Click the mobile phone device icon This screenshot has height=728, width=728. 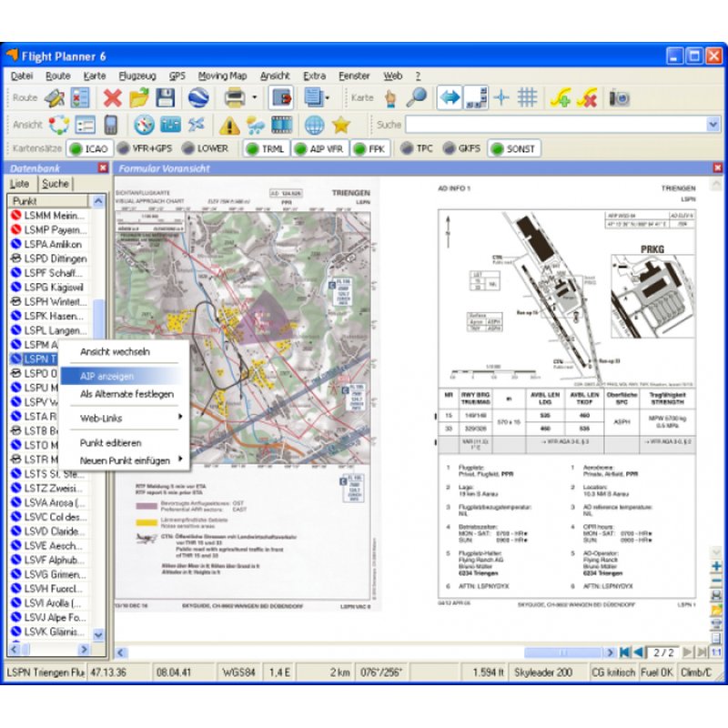(111, 125)
